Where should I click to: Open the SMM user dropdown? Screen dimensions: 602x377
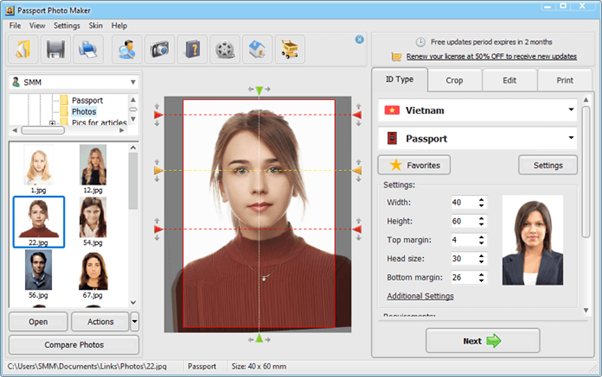pyautogui.click(x=73, y=82)
